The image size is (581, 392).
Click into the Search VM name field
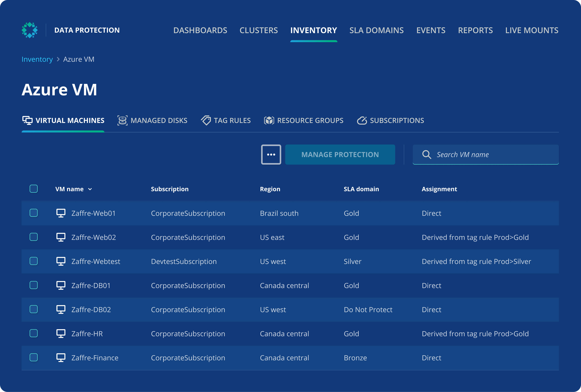coord(486,154)
